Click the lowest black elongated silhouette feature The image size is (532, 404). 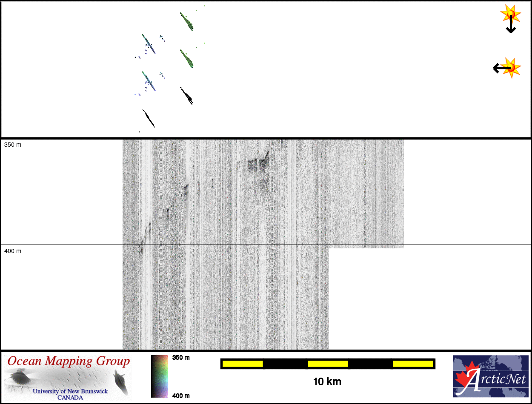pyautogui.click(x=149, y=118)
